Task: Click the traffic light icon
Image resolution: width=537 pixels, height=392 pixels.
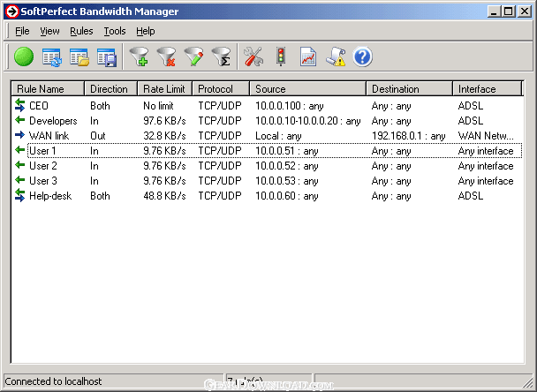Action: click(281, 57)
